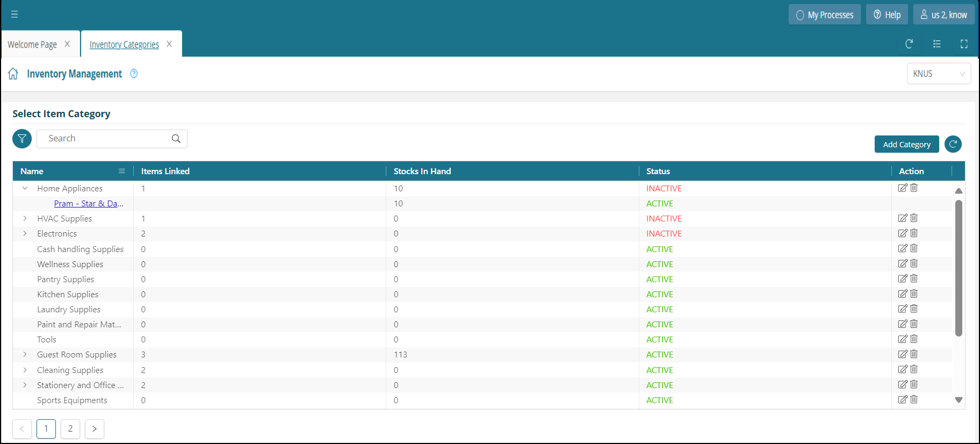
Task: Open the hamburger navigation menu
Action: click(x=15, y=15)
